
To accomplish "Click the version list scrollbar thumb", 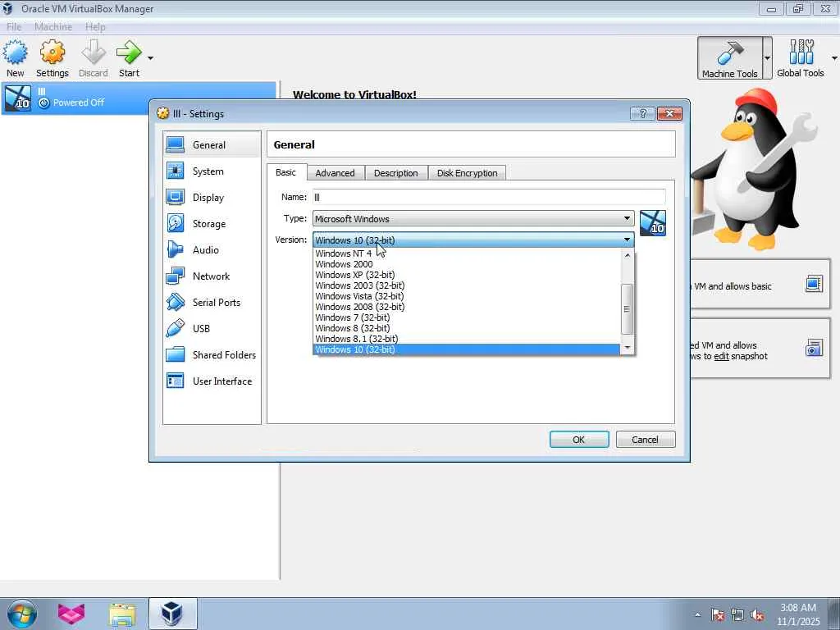I will coord(628,309).
